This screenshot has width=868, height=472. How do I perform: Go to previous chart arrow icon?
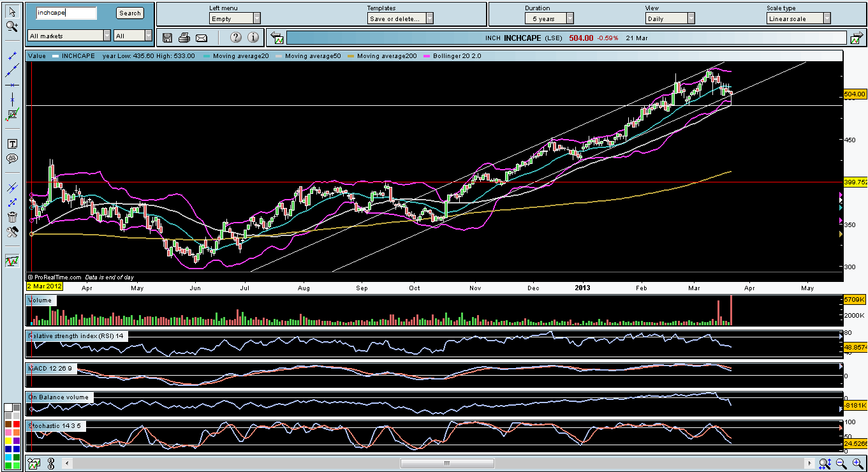click(277, 38)
